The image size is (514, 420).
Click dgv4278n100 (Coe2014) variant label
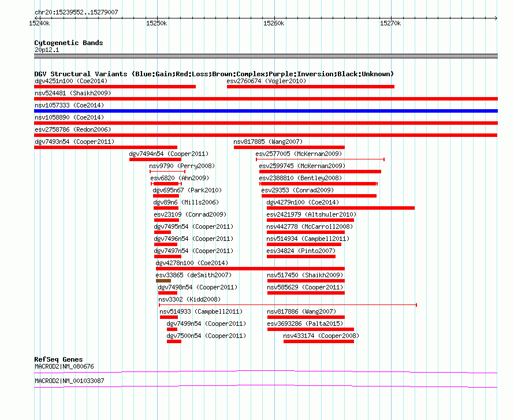[x=192, y=263]
